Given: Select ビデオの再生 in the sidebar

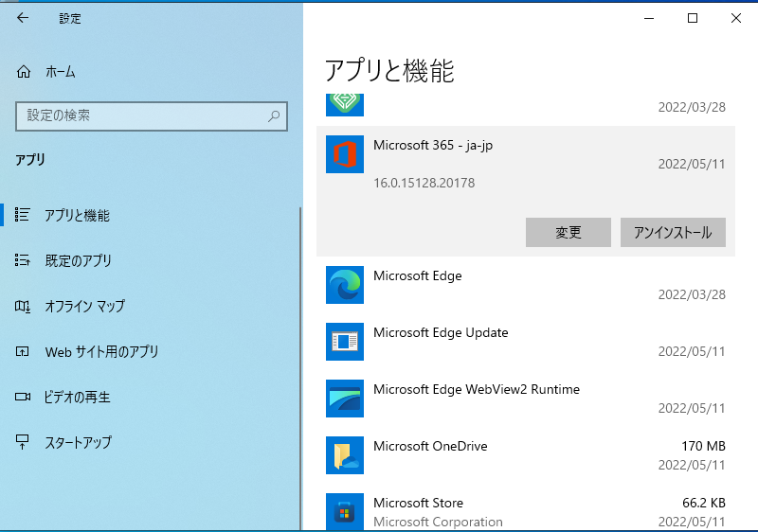Looking at the screenshot, I should tap(77, 398).
